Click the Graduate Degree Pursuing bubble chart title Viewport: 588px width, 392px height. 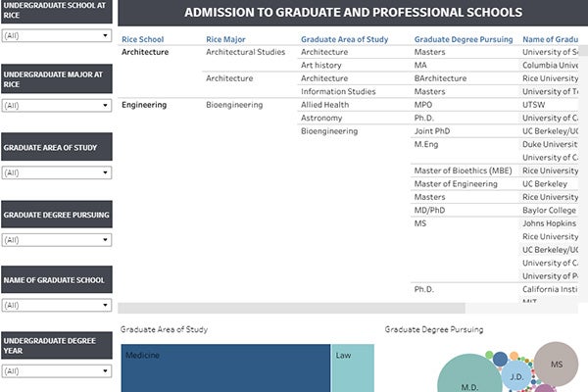pos(434,329)
